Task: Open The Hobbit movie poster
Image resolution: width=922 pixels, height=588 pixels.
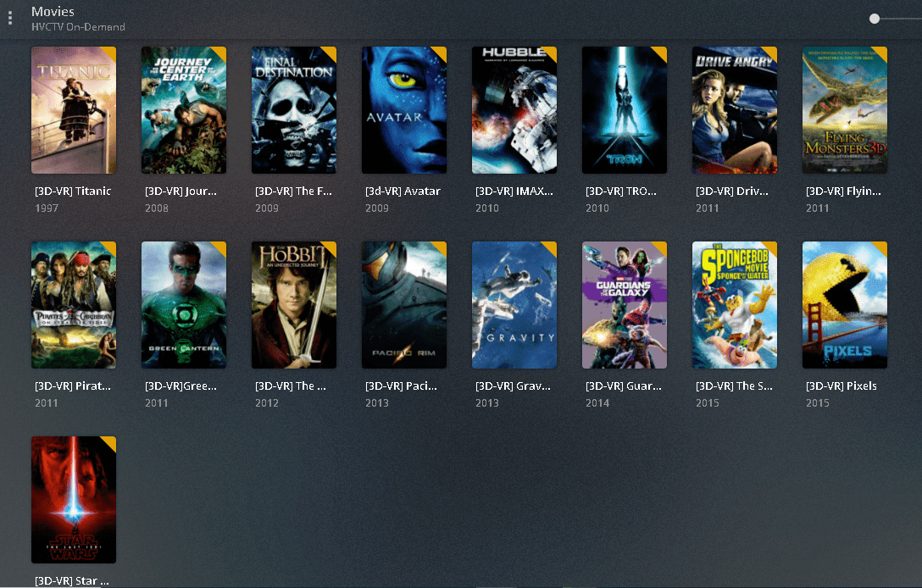Action: pos(294,305)
